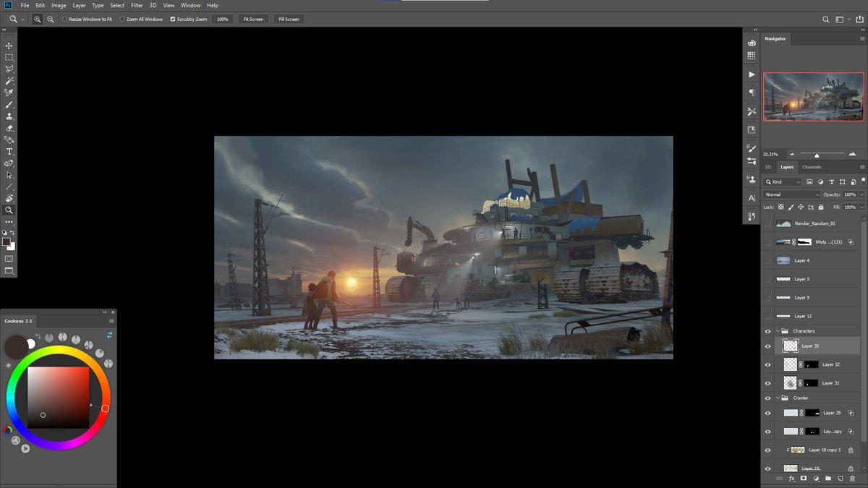Click Zoom Out magnifier in options bar

point(51,19)
